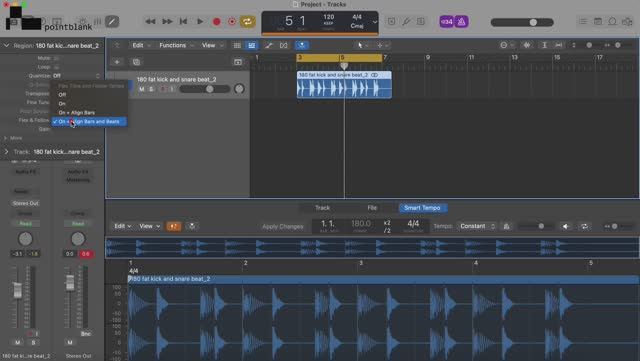This screenshot has width=640, height=361.
Task: Adjust the track header volume slider
Action: [204, 89]
